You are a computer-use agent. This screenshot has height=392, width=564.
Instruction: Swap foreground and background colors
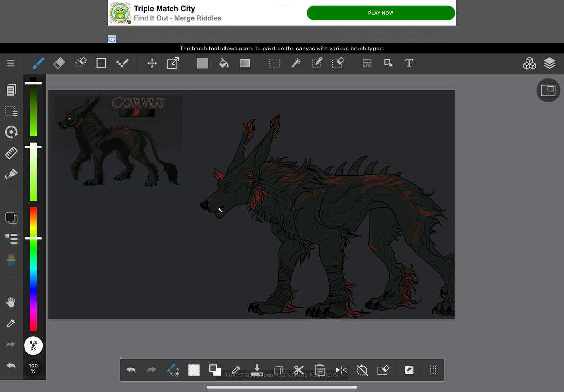(215, 370)
